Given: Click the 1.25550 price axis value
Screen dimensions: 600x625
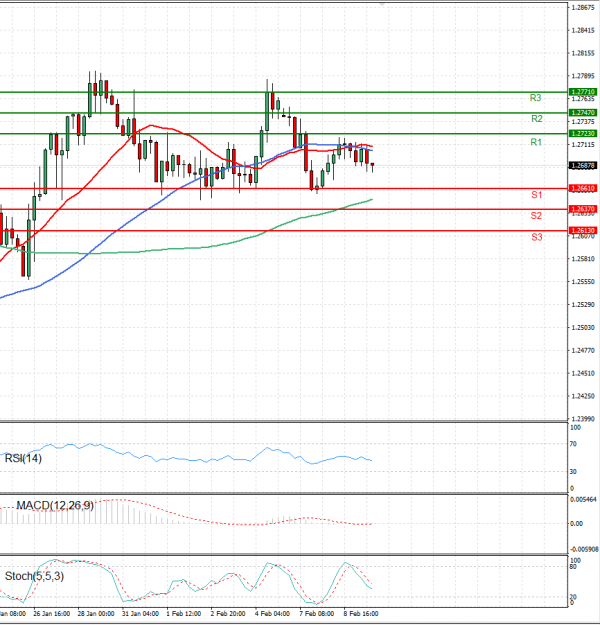Looking at the screenshot, I should click(x=583, y=282).
